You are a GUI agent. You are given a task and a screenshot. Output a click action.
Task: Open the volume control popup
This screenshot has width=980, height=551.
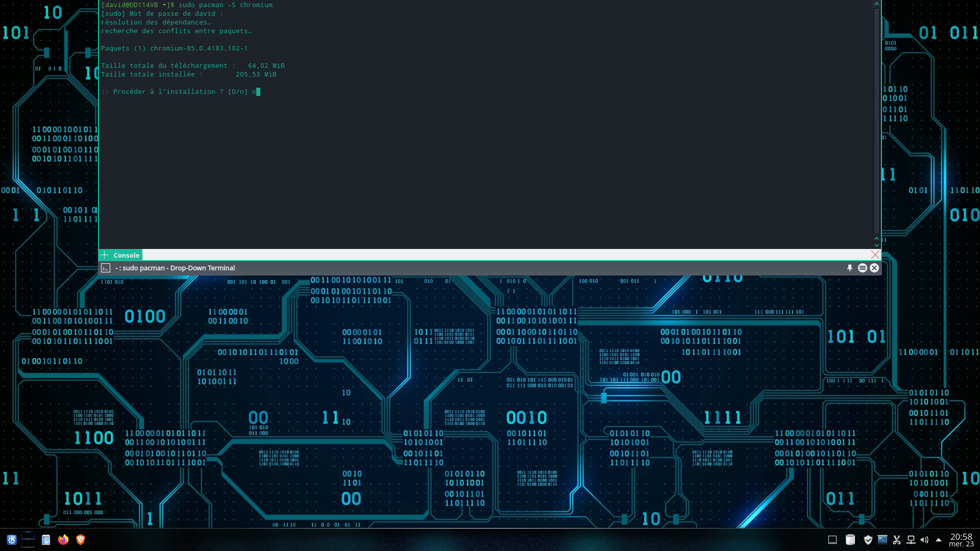pyautogui.click(x=924, y=540)
